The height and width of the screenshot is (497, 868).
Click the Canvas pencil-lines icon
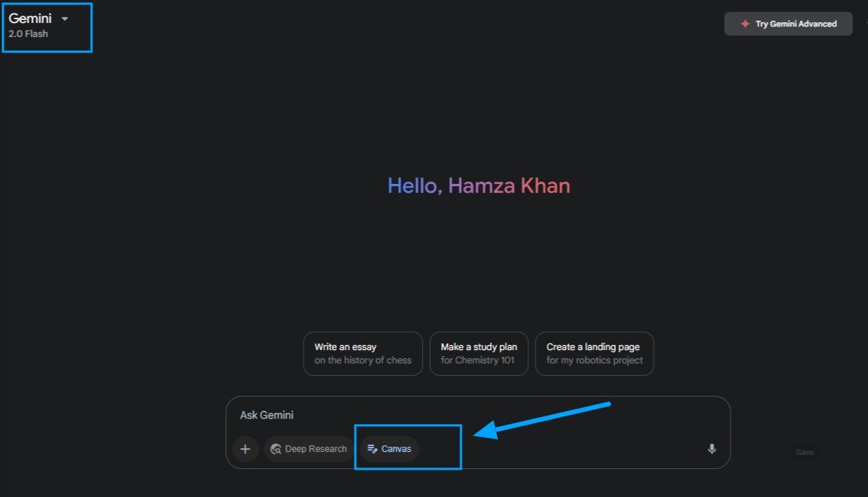[372, 449]
